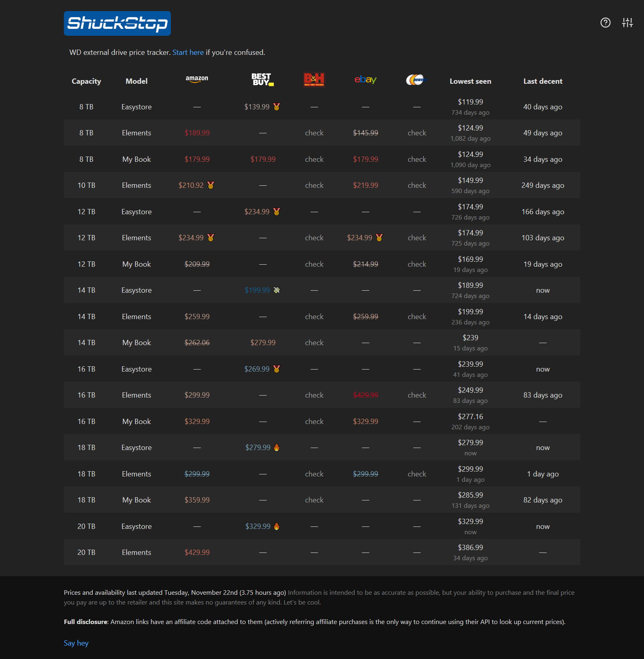Viewport: 644px width, 659px height.
Task: Click the eBay logo column header
Action: (365, 80)
